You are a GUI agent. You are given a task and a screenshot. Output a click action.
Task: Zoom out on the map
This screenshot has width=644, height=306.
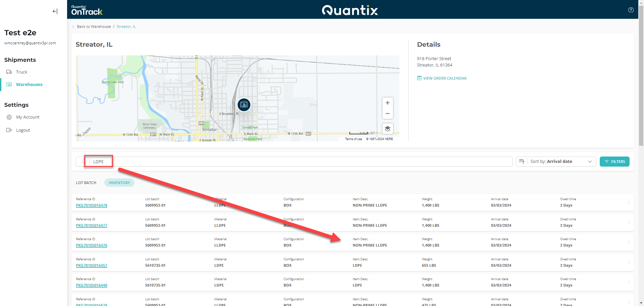pos(387,114)
